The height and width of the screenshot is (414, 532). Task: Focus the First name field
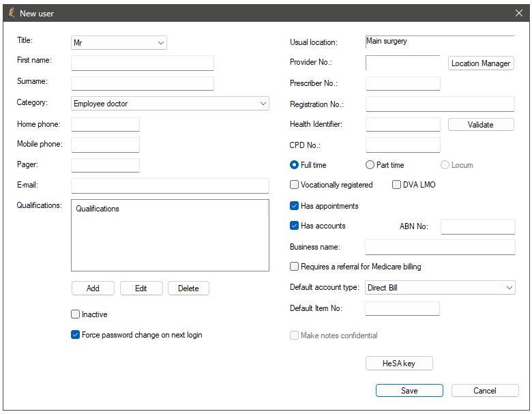pyautogui.click(x=143, y=63)
